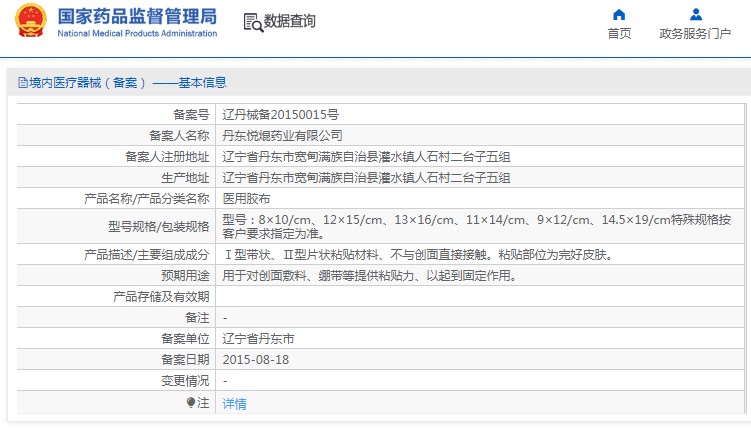This screenshot has height=429, width=751.
Task: Click the 变更情况 row label
Action: [x=185, y=381]
